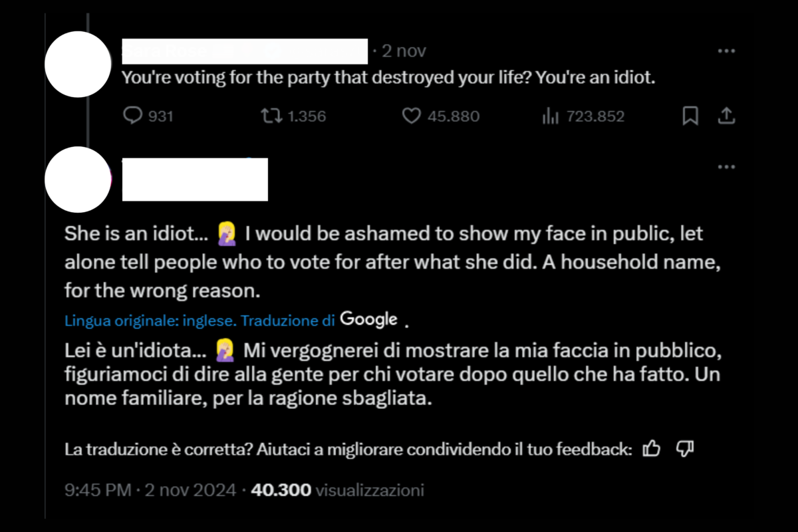Open view analytics showing 723.852
Screen dimensions: 798x532
pyautogui.click(x=550, y=116)
